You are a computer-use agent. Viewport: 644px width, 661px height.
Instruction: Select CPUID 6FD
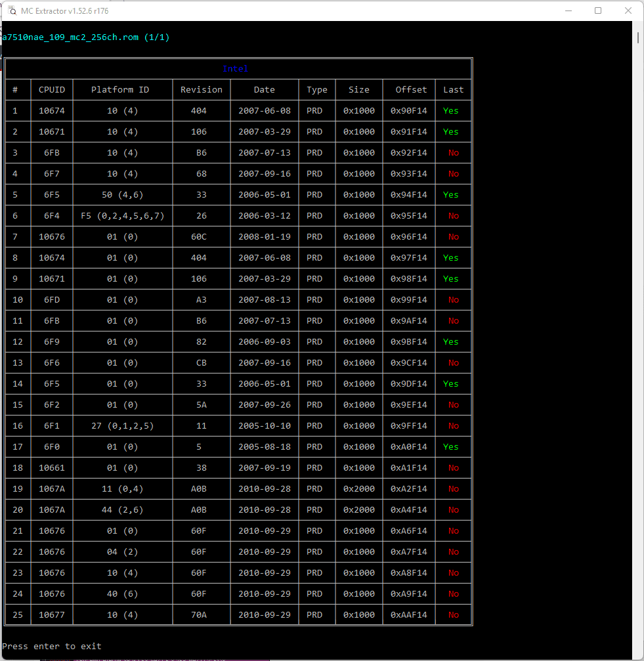click(52, 300)
